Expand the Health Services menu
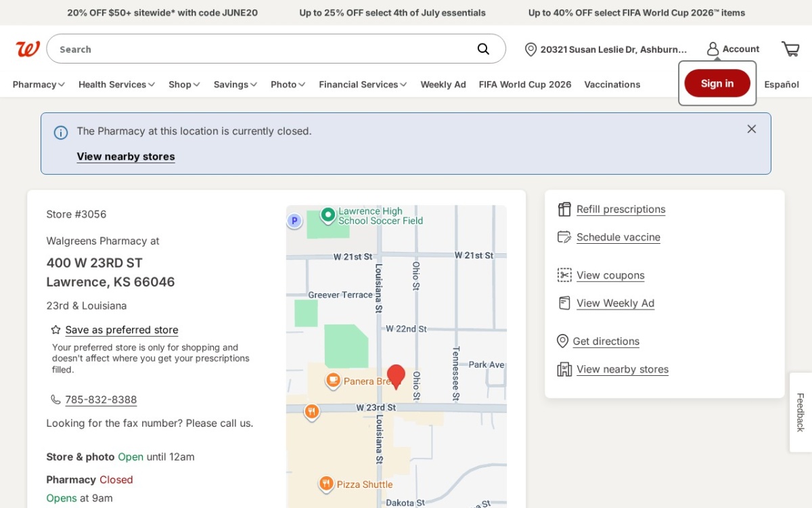This screenshot has width=812, height=508. pyautogui.click(x=116, y=85)
